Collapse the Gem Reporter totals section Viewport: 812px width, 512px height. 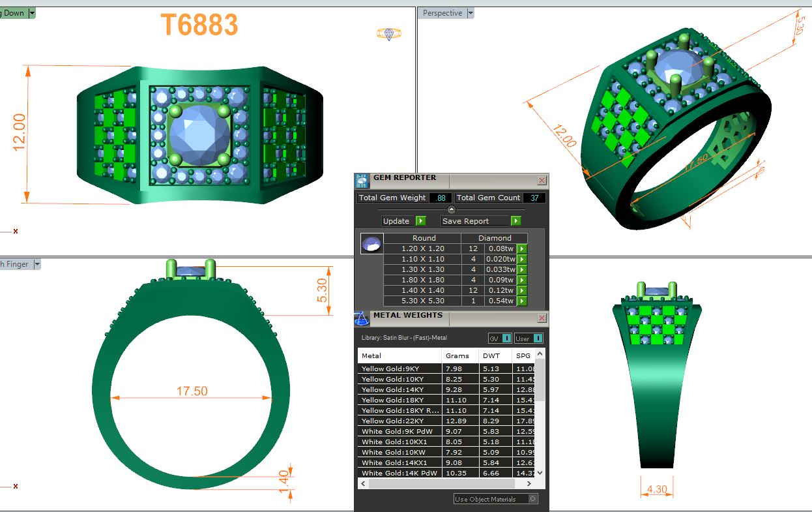pyautogui.click(x=451, y=209)
